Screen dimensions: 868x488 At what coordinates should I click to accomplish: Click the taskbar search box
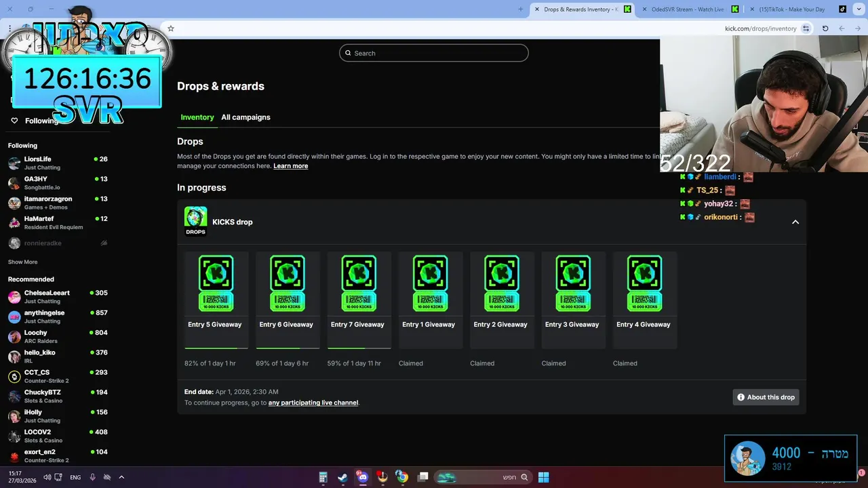483,477
